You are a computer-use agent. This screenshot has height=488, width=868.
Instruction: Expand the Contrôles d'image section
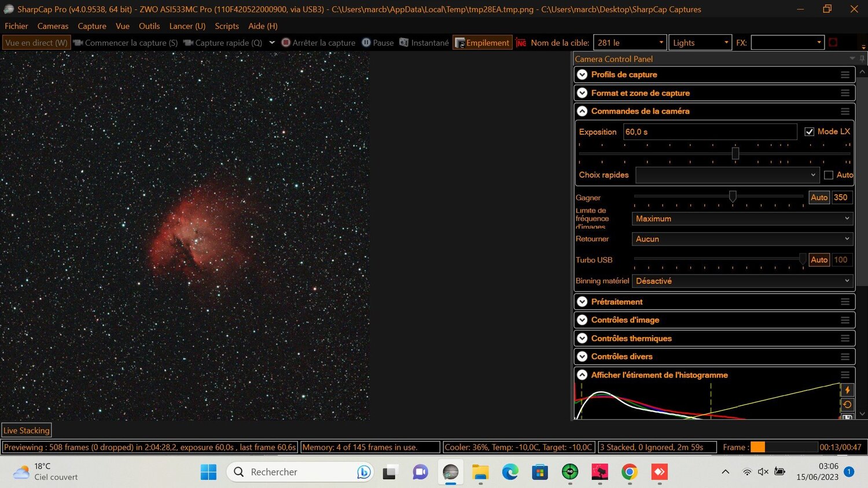[x=582, y=320]
